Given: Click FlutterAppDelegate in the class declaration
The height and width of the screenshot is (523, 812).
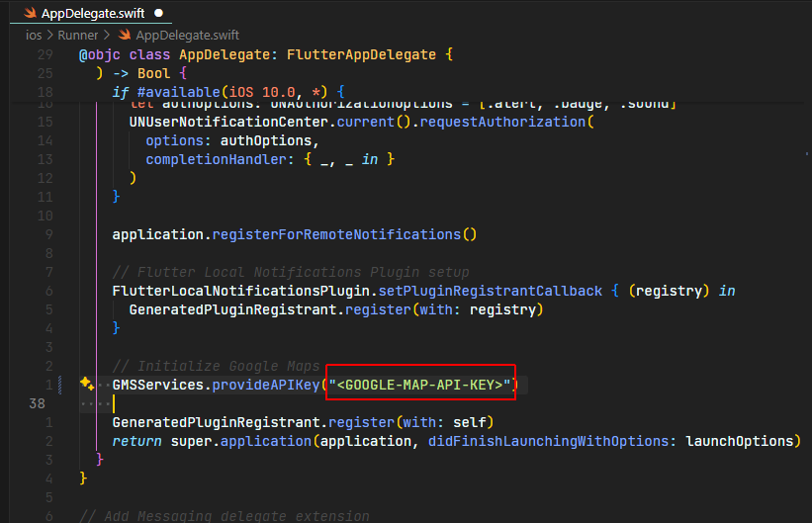Looking at the screenshot, I should pos(361,54).
